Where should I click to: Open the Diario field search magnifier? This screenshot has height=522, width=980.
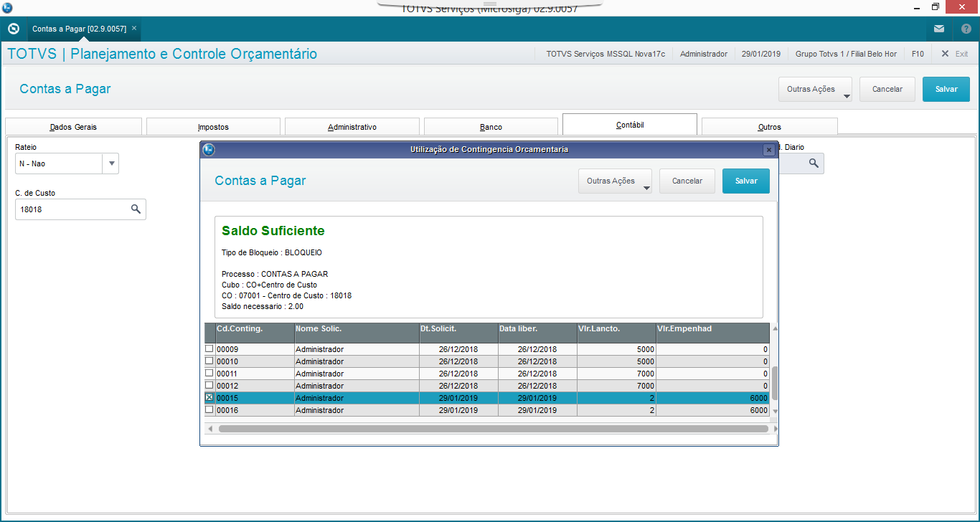click(x=814, y=163)
